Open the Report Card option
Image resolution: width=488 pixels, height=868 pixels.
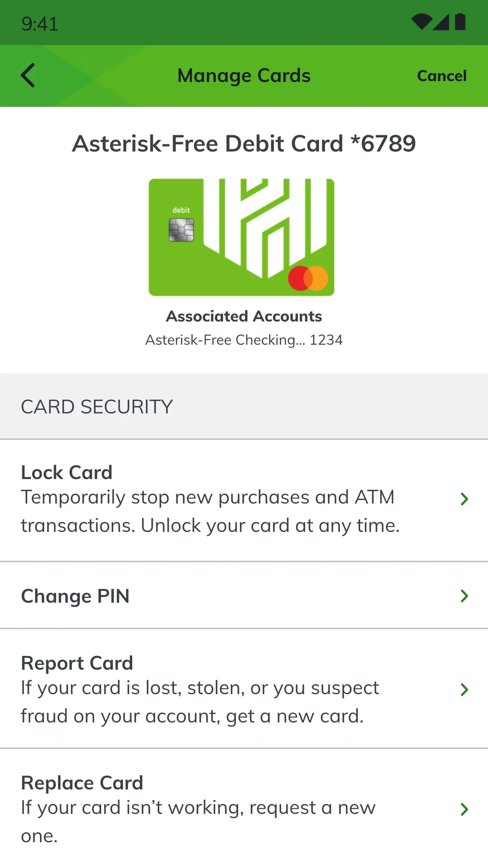(200, 689)
